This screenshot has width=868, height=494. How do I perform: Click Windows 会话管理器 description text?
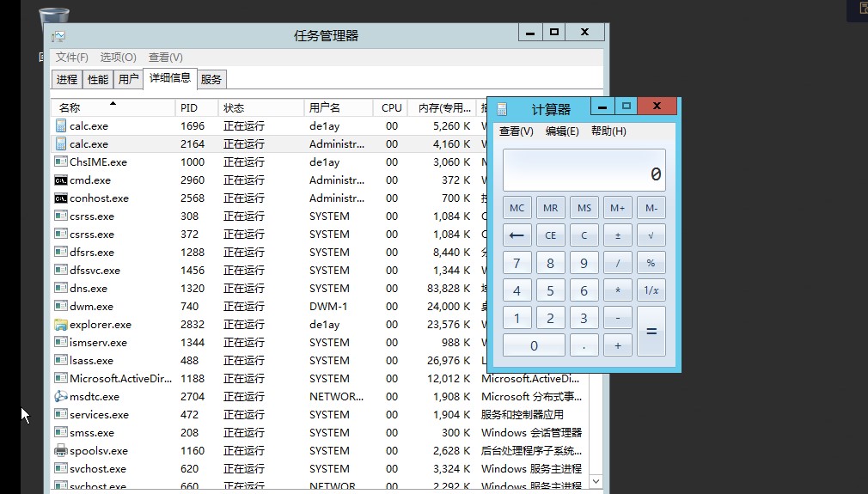[531, 433]
